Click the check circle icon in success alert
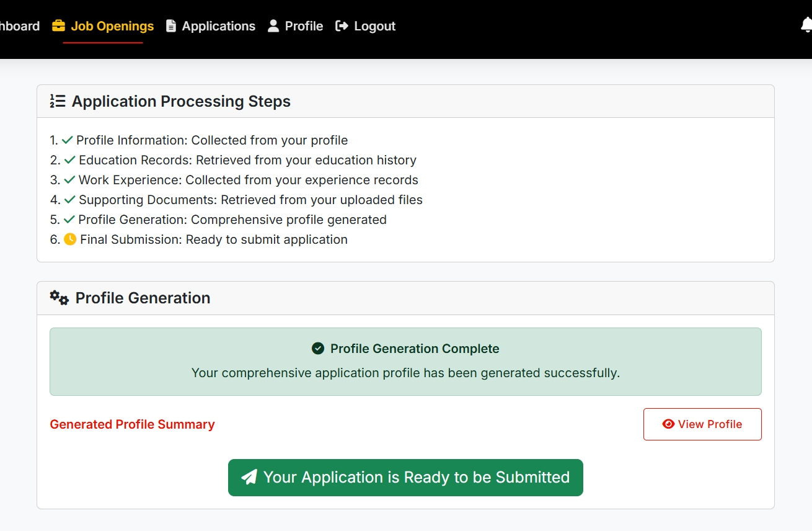 point(318,349)
